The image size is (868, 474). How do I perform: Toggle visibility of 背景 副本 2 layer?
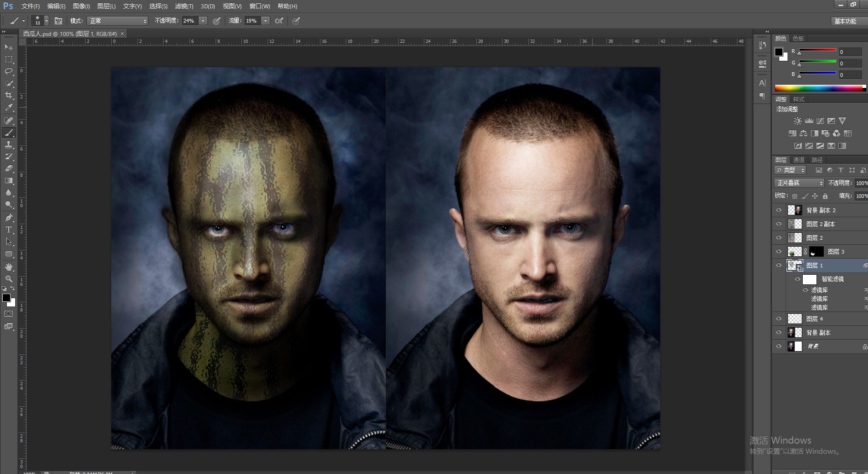pos(779,210)
